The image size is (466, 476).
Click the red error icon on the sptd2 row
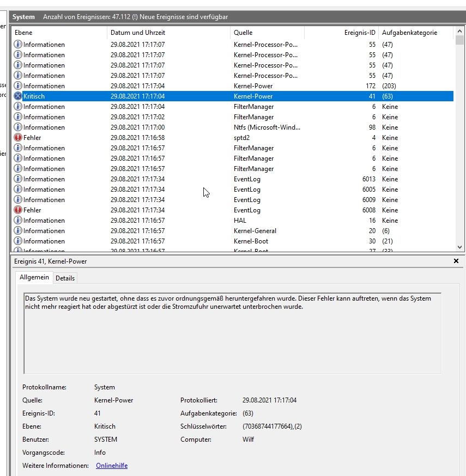pyautogui.click(x=18, y=138)
